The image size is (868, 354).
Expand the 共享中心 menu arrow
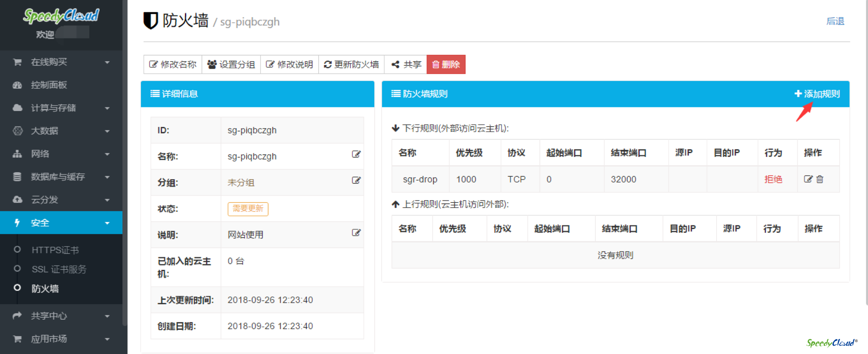pyautogui.click(x=107, y=316)
